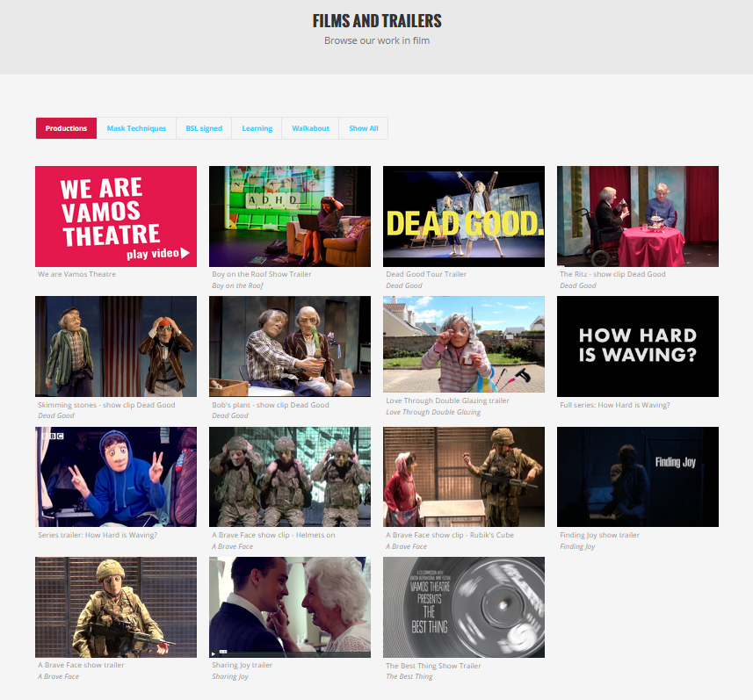Viewport: 753px width, 700px height.
Task: Switch to the Mask Techniques filter
Action: pyautogui.click(x=136, y=127)
